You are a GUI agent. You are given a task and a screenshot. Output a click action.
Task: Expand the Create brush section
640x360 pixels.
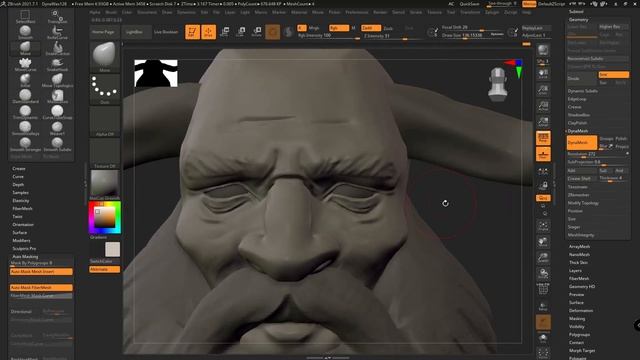tap(19, 169)
